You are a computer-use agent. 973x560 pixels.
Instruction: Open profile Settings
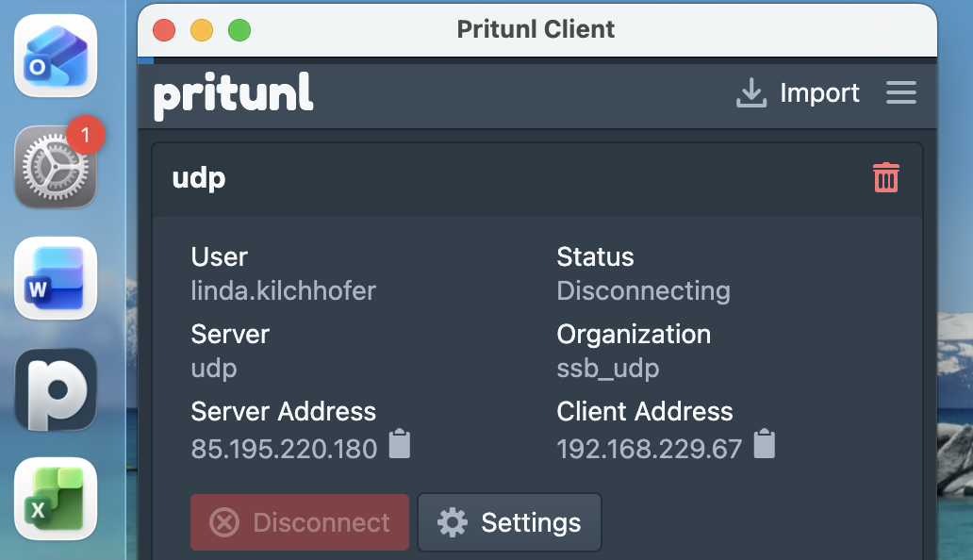pos(509,522)
